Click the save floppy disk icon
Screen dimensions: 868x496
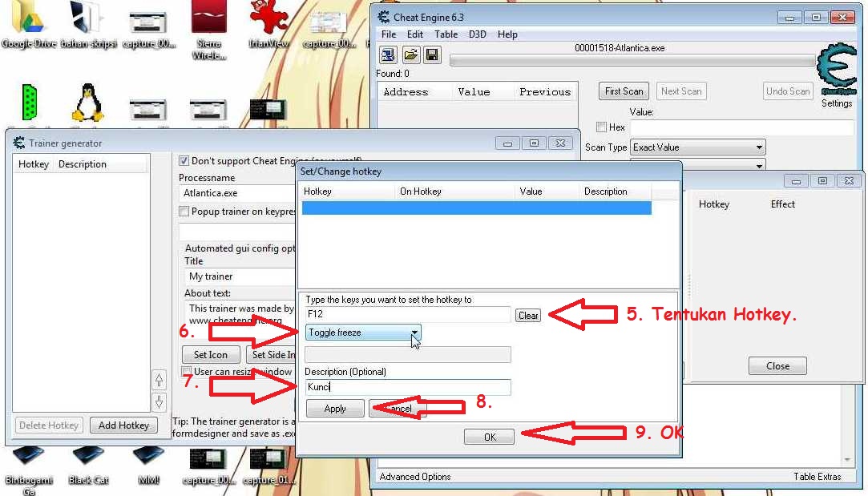tap(432, 54)
